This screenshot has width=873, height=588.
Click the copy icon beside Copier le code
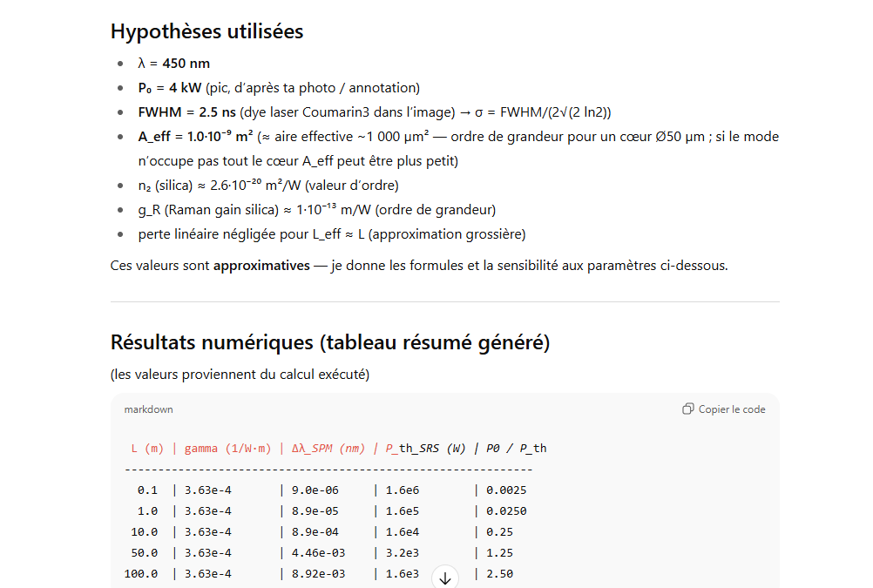688,409
